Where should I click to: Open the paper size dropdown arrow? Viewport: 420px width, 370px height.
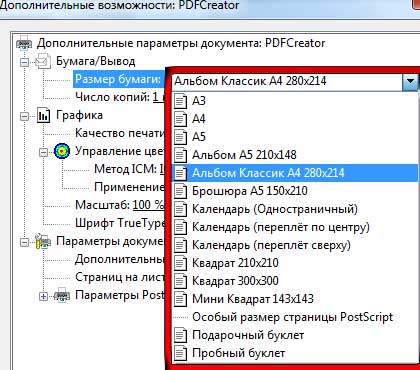point(410,81)
